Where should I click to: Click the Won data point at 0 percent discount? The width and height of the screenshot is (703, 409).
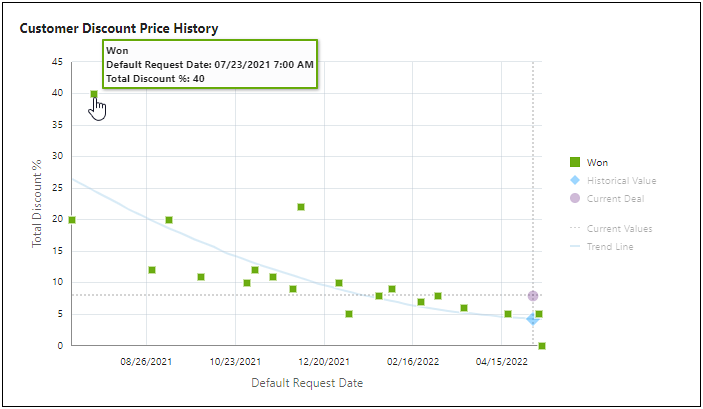(x=542, y=346)
